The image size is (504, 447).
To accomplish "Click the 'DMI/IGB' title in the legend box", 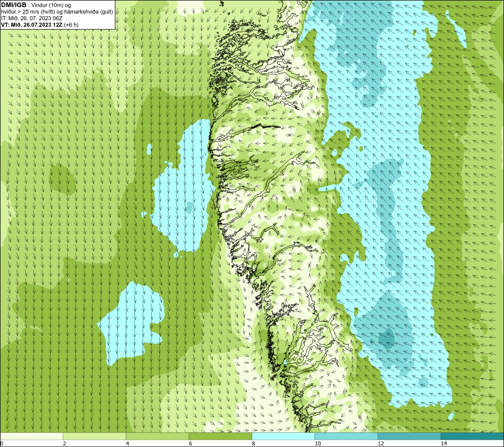I will [14, 5].
